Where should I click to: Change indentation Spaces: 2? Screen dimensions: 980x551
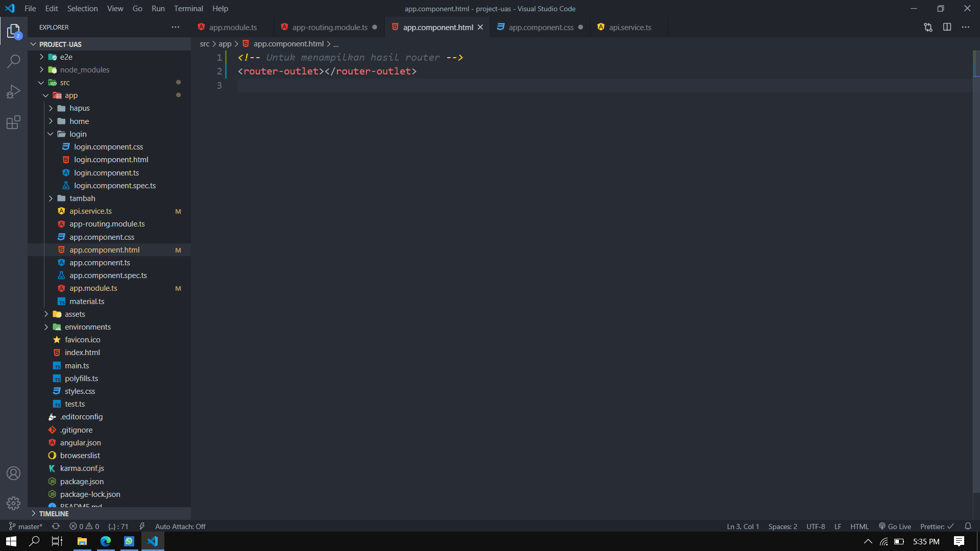pos(782,527)
